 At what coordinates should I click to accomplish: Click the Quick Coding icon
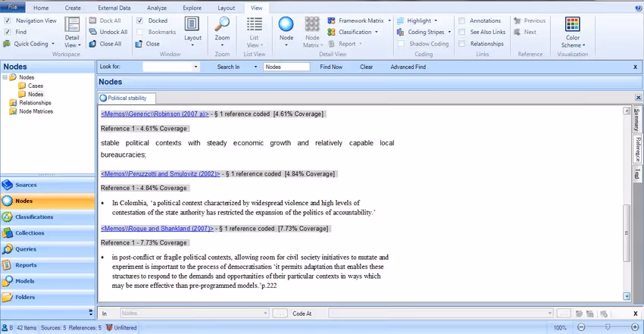7,43
